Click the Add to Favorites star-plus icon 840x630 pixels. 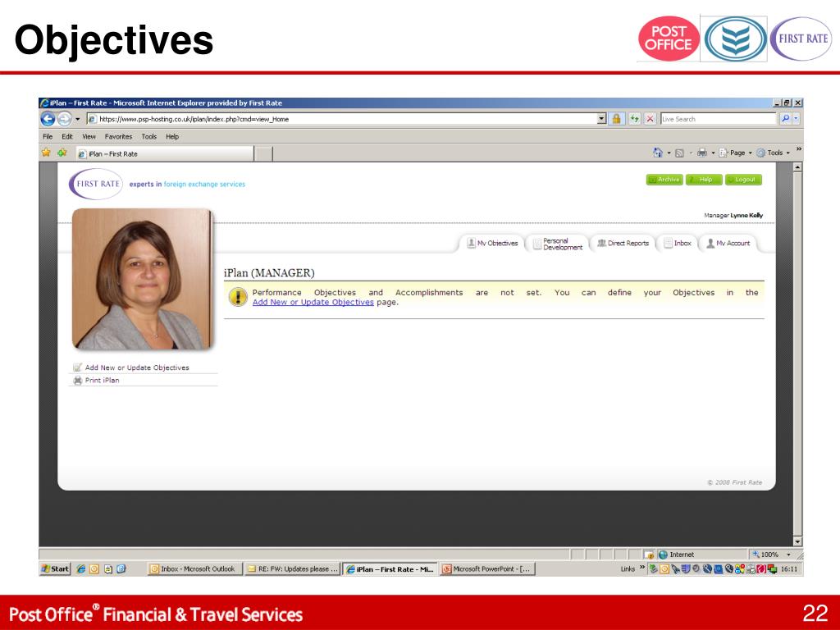[x=62, y=153]
